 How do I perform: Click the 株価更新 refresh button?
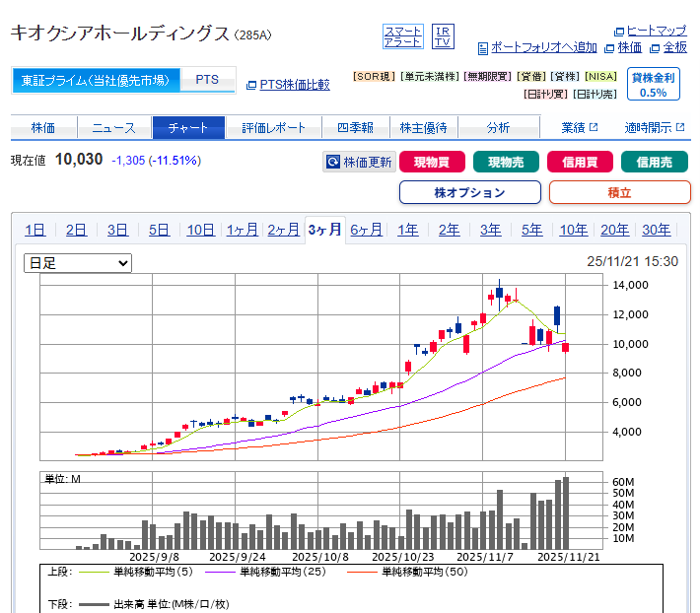pyautogui.click(x=360, y=163)
